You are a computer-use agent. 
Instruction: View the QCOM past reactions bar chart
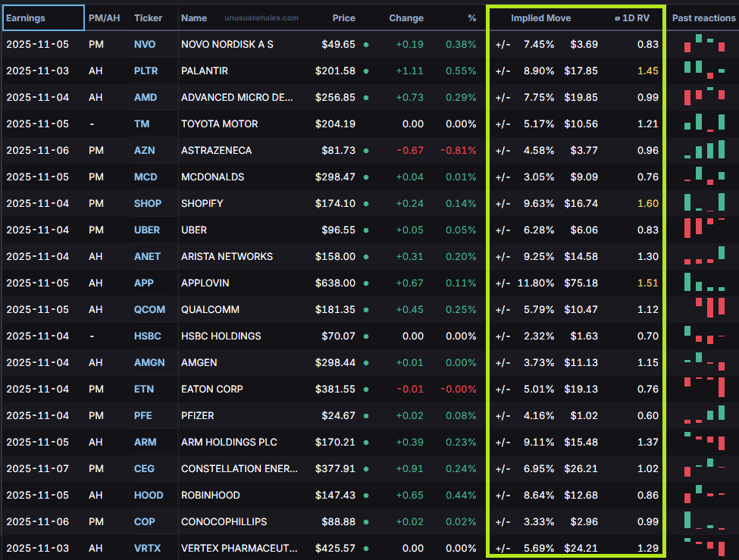[x=709, y=308]
